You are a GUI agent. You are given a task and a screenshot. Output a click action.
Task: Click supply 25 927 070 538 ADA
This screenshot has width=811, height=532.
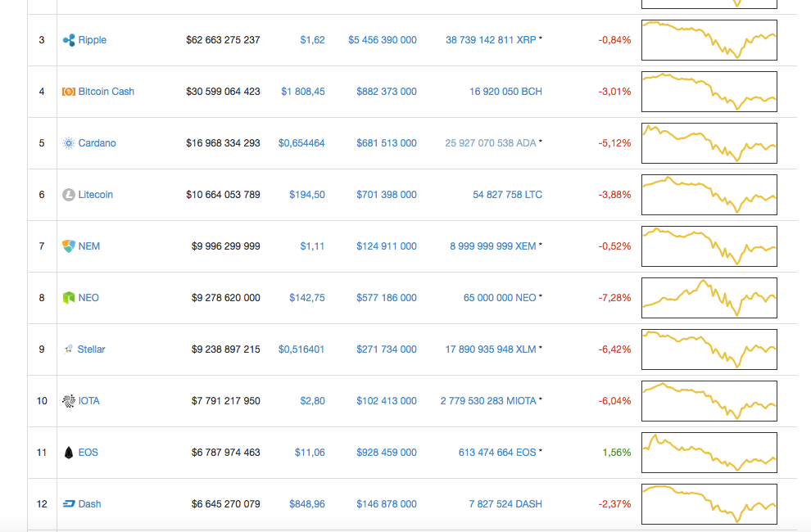click(491, 143)
